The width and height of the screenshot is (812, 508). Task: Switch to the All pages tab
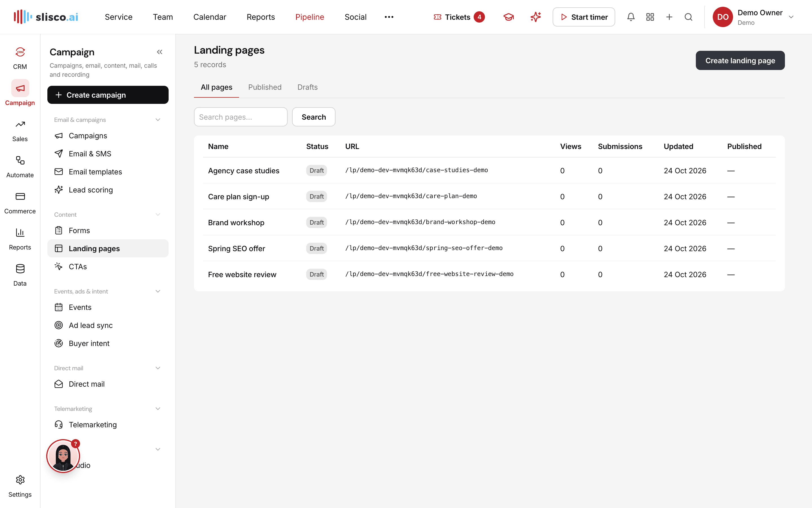[x=217, y=87]
